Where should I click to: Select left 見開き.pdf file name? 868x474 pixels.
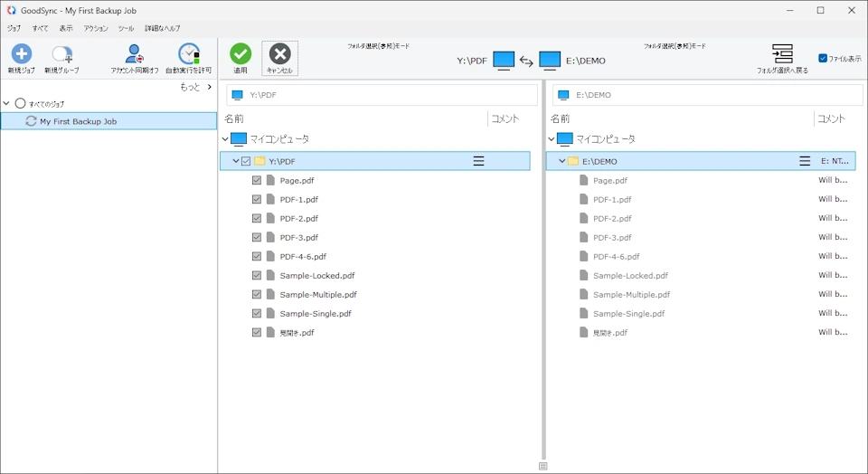click(x=297, y=333)
